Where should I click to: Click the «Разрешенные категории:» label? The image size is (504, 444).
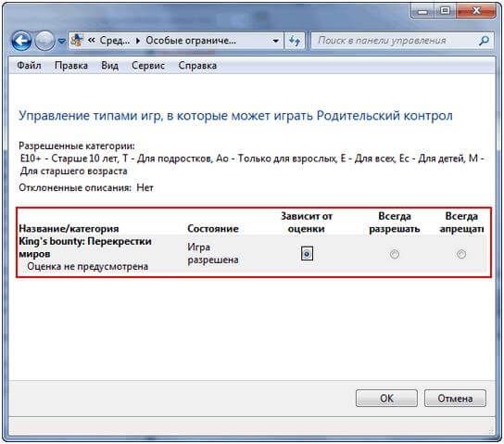[77, 146]
